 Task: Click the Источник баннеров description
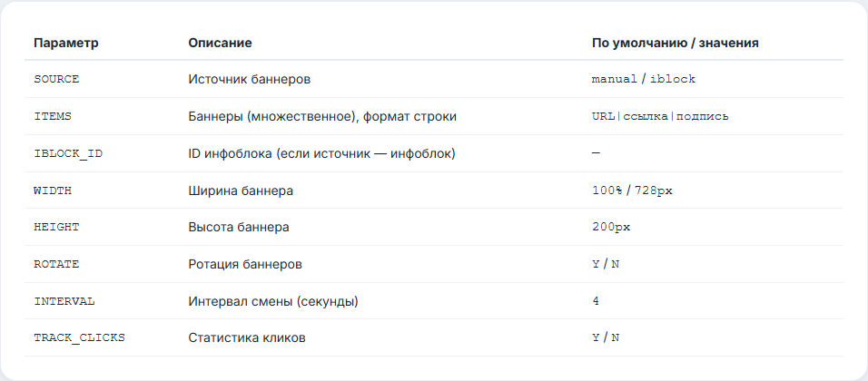click(249, 79)
